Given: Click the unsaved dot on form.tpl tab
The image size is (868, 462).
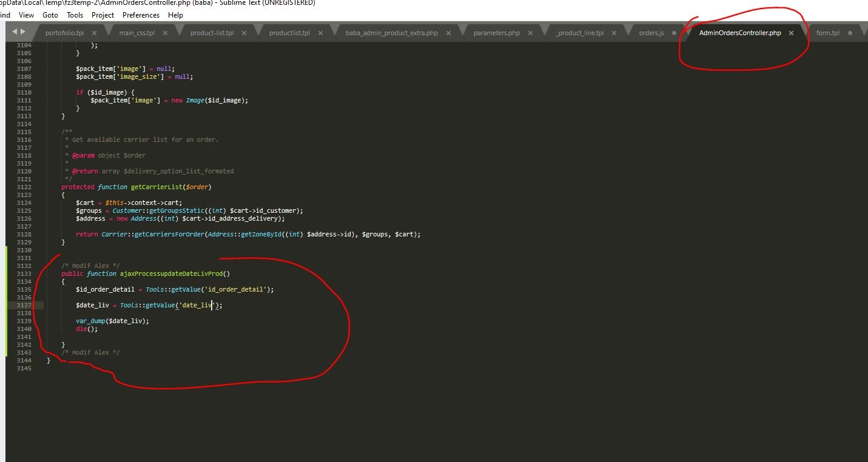Looking at the screenshot, I should 850,33.
